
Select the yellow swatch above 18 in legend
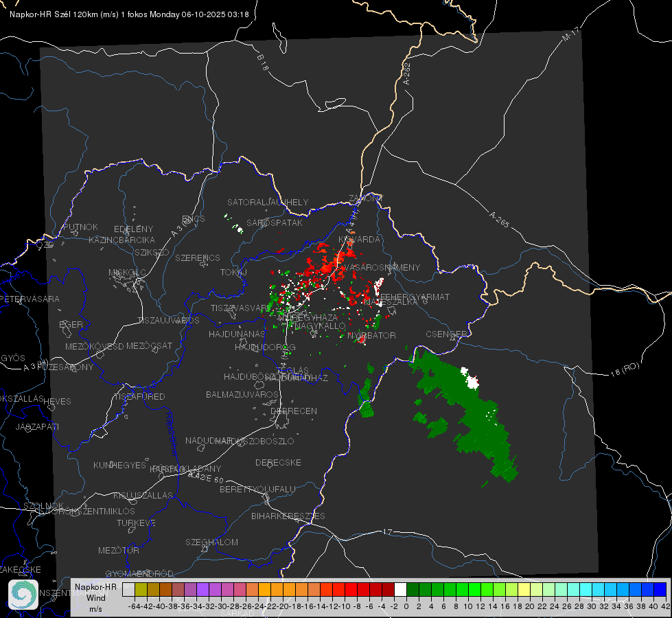(524, 589)
